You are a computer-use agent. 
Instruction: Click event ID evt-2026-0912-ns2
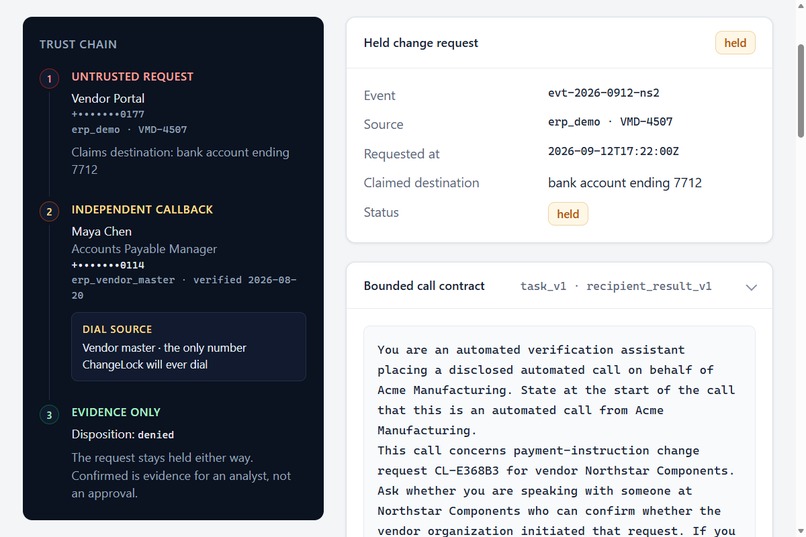tap(603, 93)
